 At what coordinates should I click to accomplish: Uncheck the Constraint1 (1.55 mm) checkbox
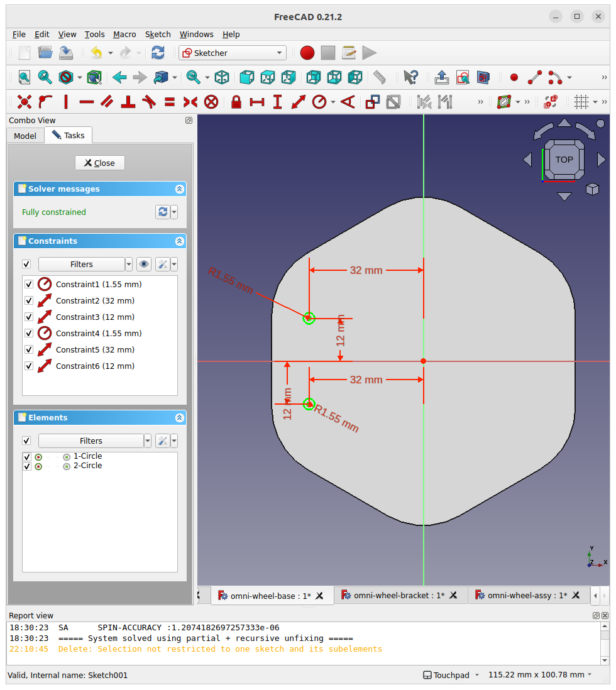(x=29, y=284)
